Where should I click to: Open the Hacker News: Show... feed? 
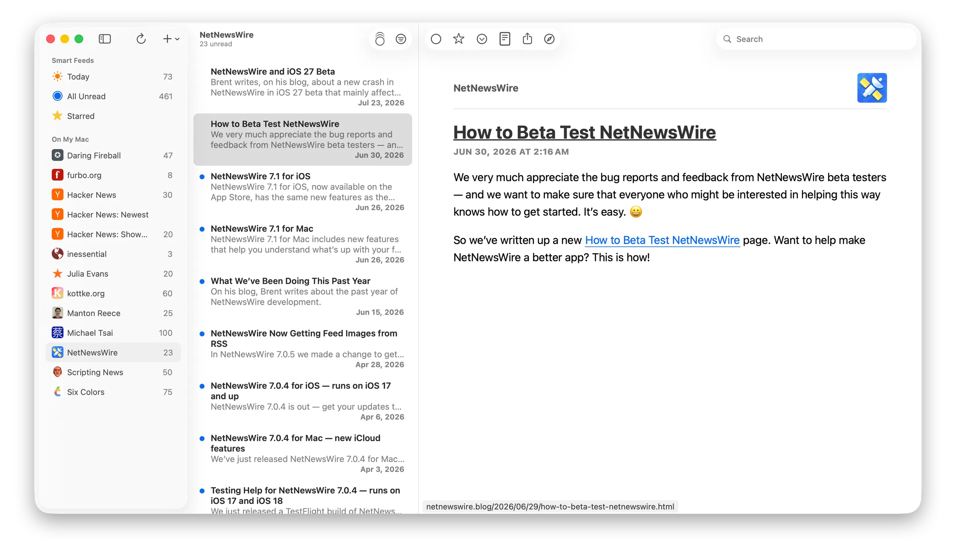coord(113,234)
